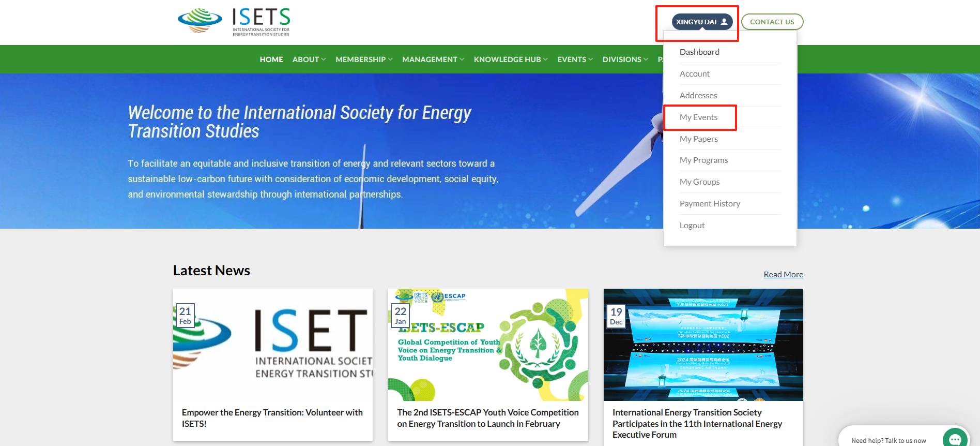Open the XINGYU DAI user menu
This screenshot has height=446, width=980.
pos(702,22)
